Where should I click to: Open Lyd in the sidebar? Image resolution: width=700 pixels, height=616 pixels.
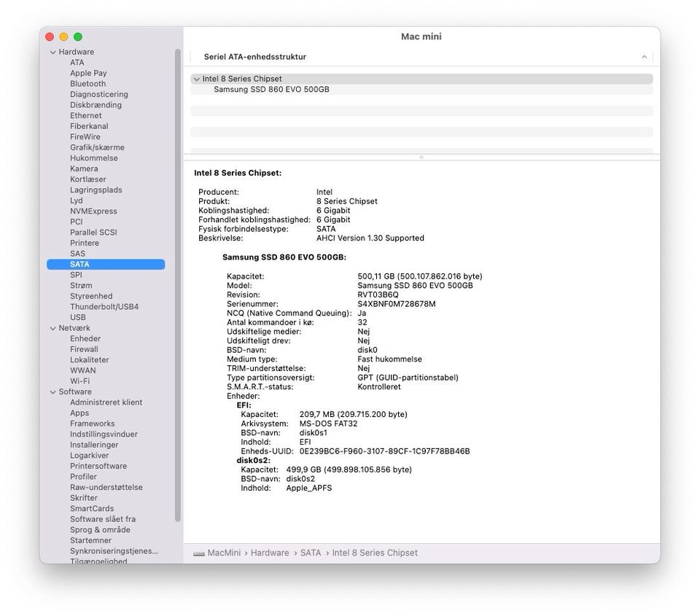pos(76,201)
